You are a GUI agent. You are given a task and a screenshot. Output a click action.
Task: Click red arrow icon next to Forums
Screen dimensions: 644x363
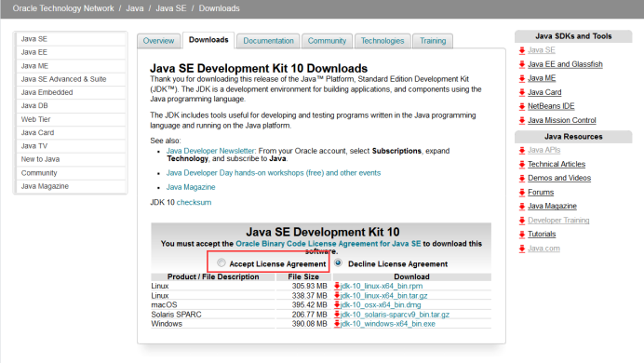(522, 192)
